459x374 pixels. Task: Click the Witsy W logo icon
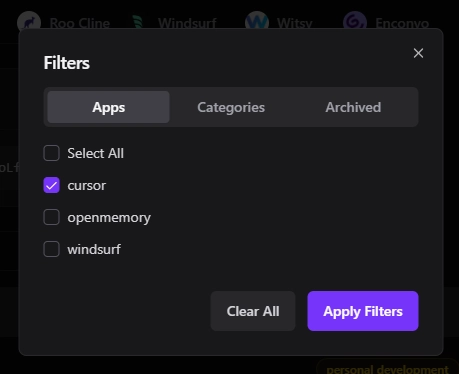click(257, 22)
